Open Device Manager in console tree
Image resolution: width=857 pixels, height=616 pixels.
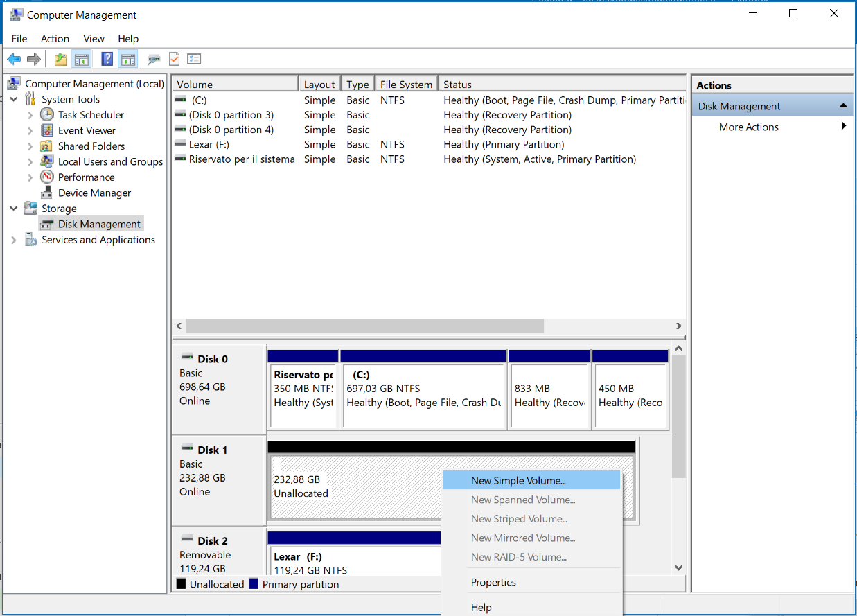coord(94,193)
